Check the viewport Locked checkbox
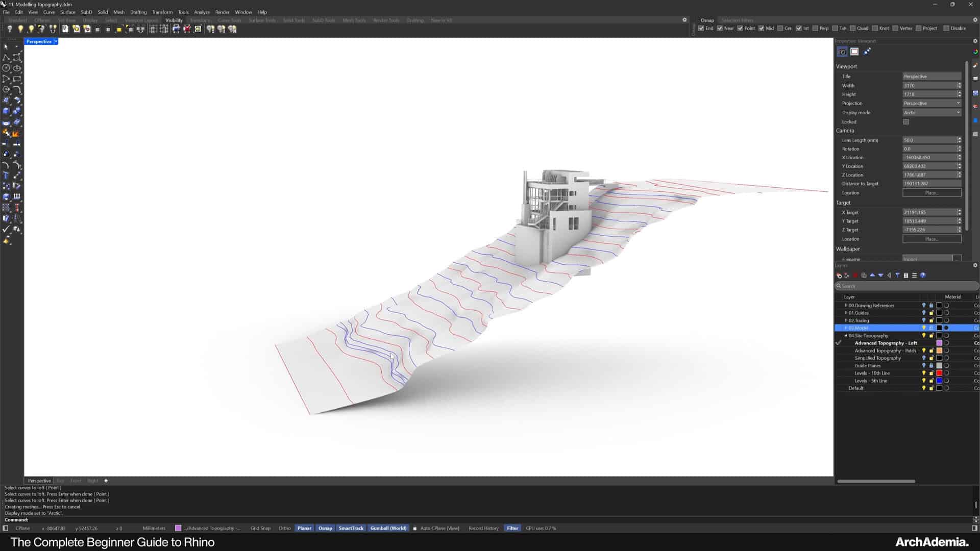980x551 pixels. click(x=906, y=122)
